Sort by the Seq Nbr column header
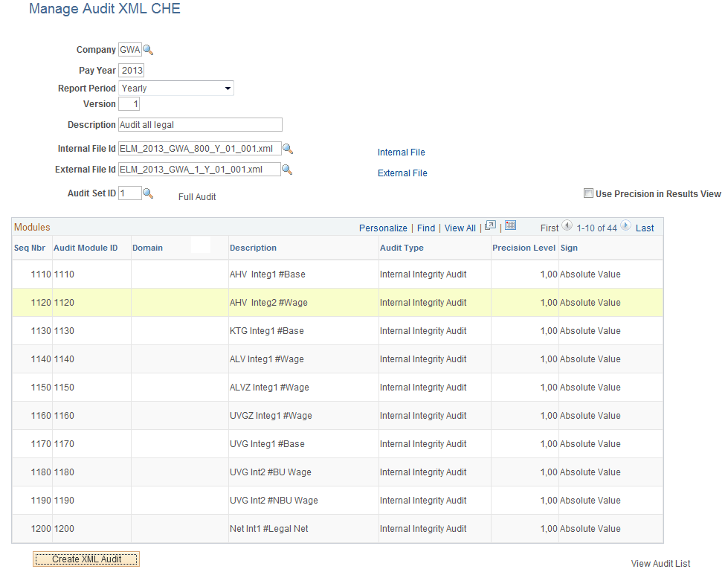Image resolution: width=728 pixels, height=572 pixels. tap(30, 248)
